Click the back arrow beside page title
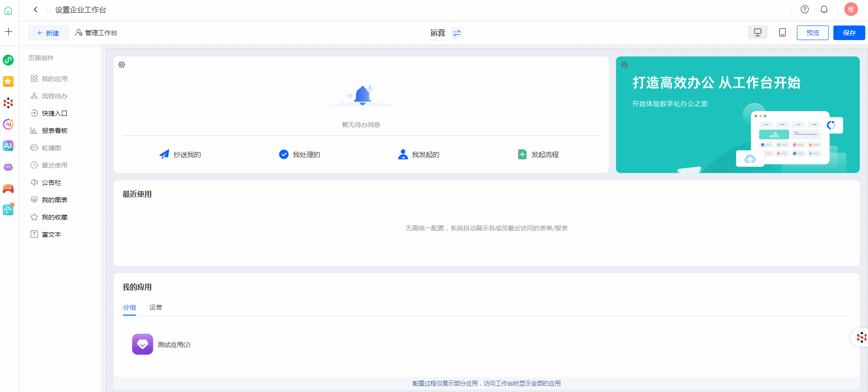The image size is (868, 392). click(x=36, y=10)
